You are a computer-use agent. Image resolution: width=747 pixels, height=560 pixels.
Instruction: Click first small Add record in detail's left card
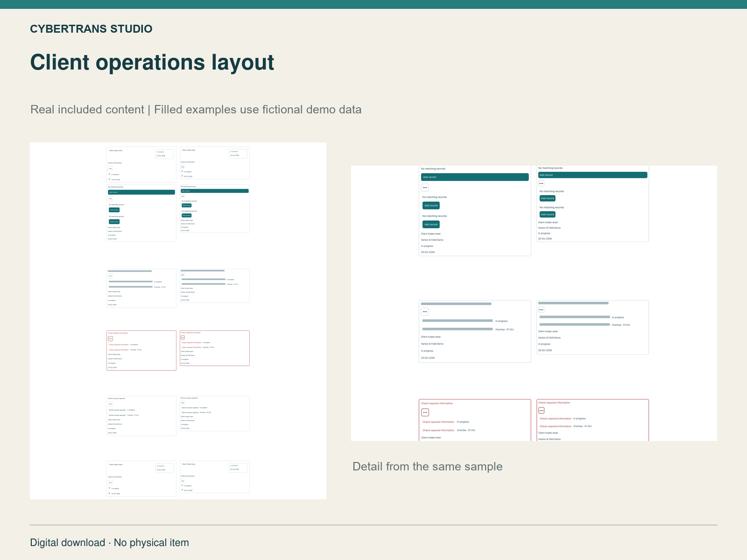click(431, 205)
